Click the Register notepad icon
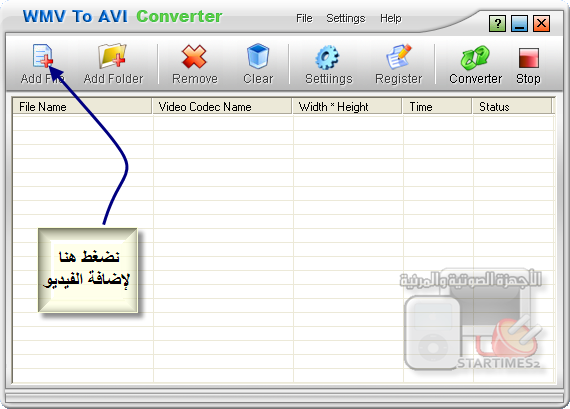The width and height of the screenshot is (570, 409). [x=399, y=56]
